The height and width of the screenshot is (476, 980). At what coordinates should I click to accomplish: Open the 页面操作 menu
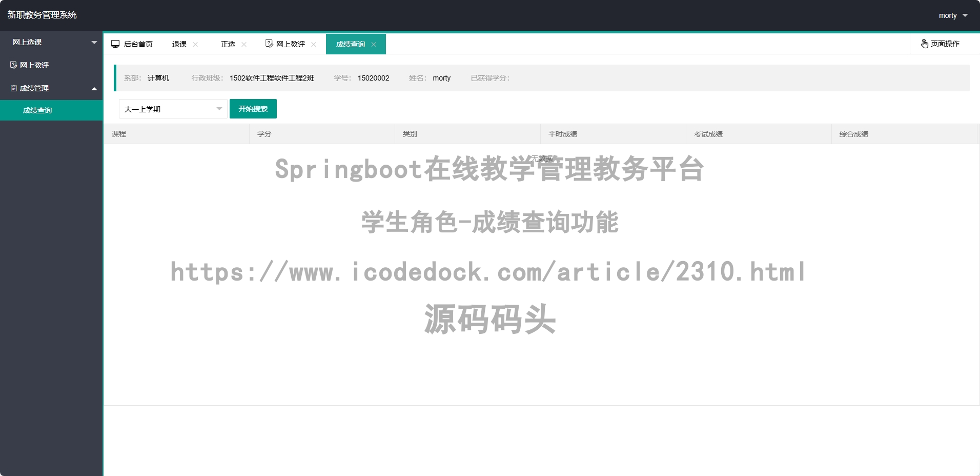[x=941, y=44]
